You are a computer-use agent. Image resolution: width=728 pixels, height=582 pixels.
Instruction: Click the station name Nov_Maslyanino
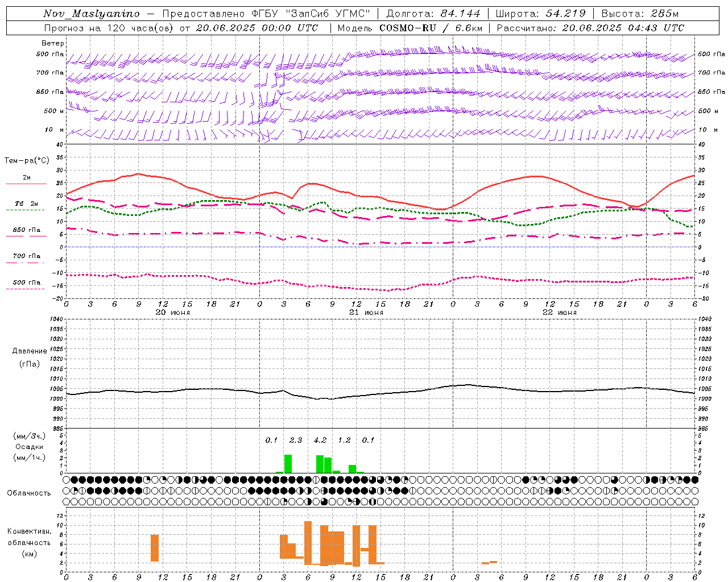click(92, 14)
